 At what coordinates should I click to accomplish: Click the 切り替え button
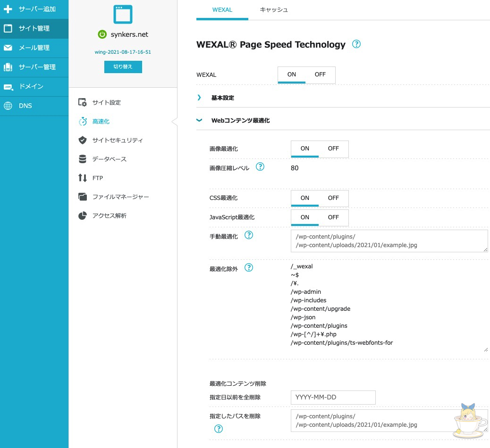(x=123, y=67)
